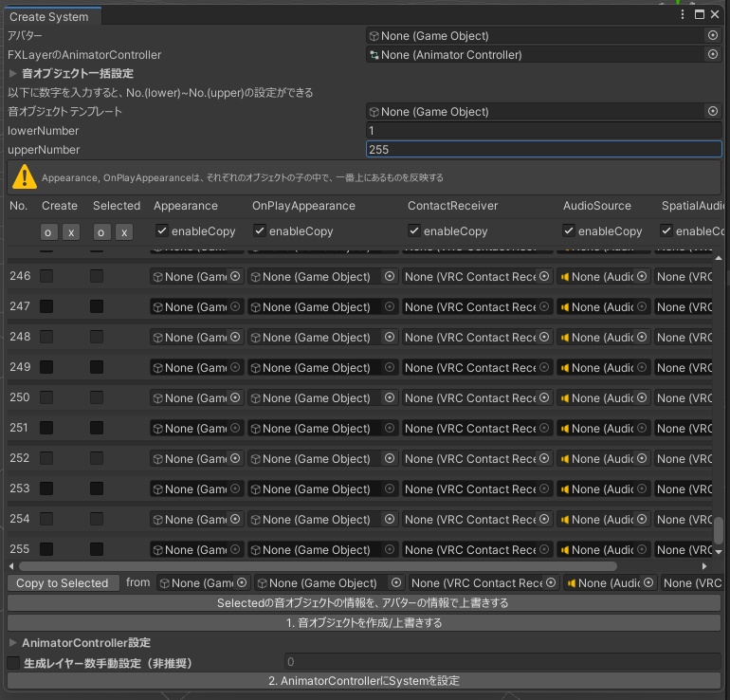730x700 pixels.
Task: Check Create checkbox for row 254
Action: click(46, 519)
